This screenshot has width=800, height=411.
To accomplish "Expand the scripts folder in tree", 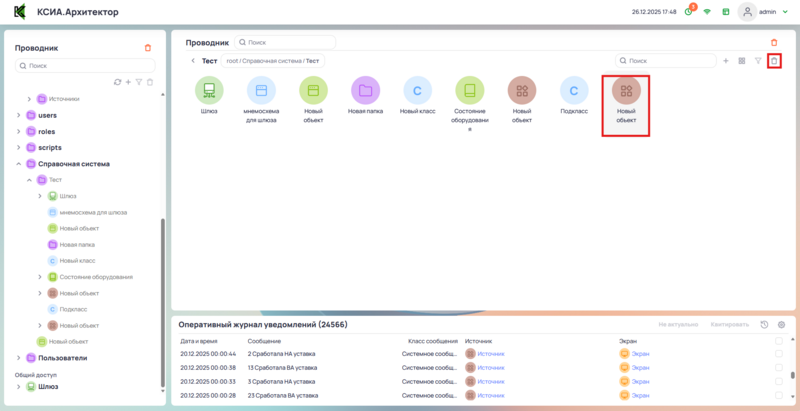I will pos(18,147).
